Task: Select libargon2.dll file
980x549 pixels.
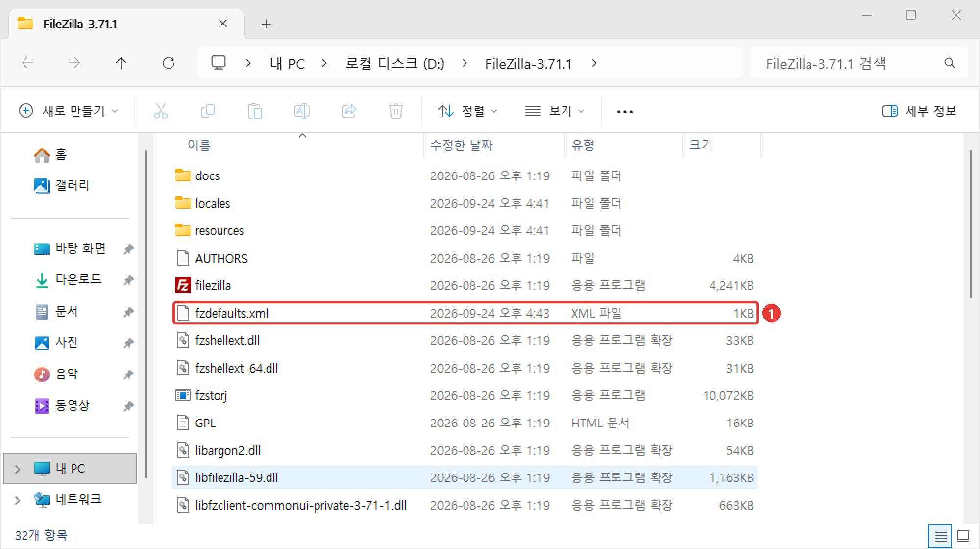Action: [465, 450]
